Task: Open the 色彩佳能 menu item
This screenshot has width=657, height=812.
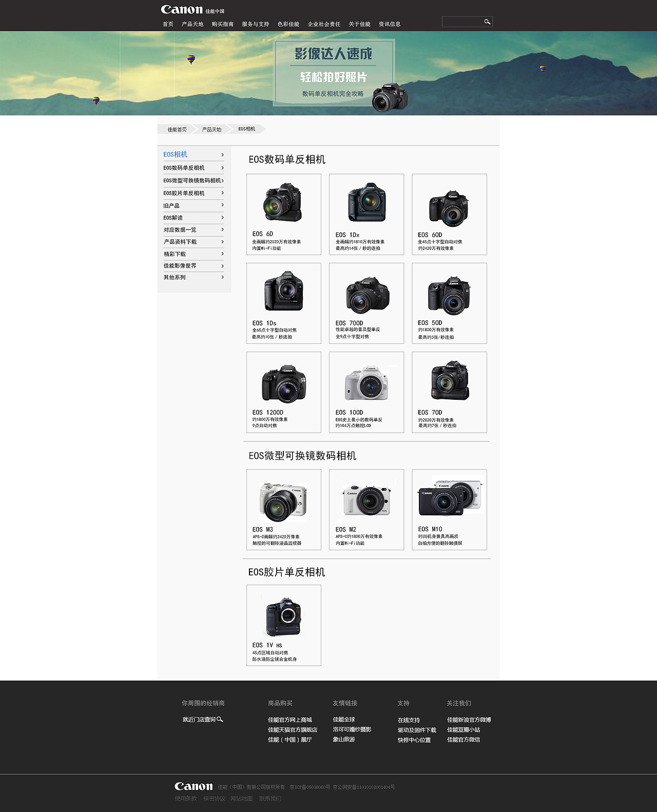Action: 288,24
